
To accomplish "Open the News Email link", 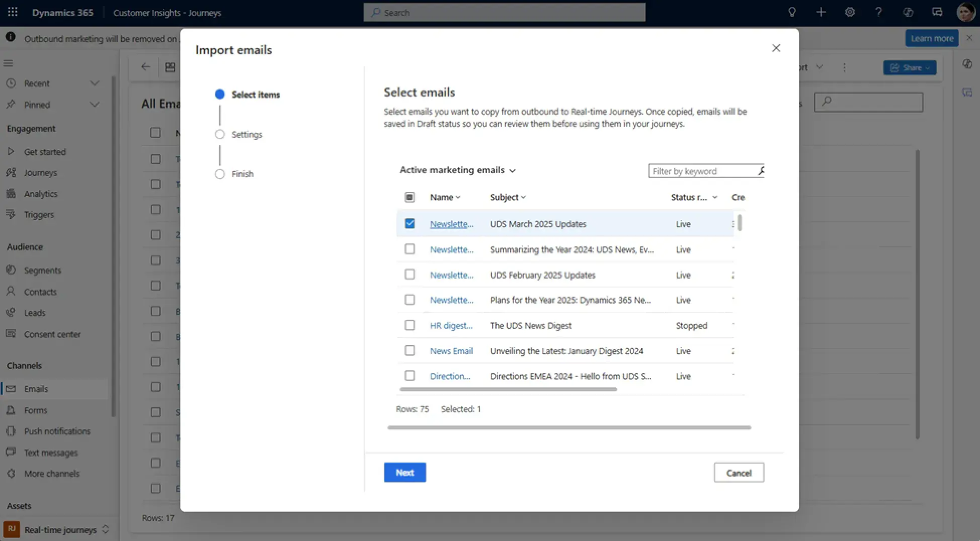I will tap(451, 351).
